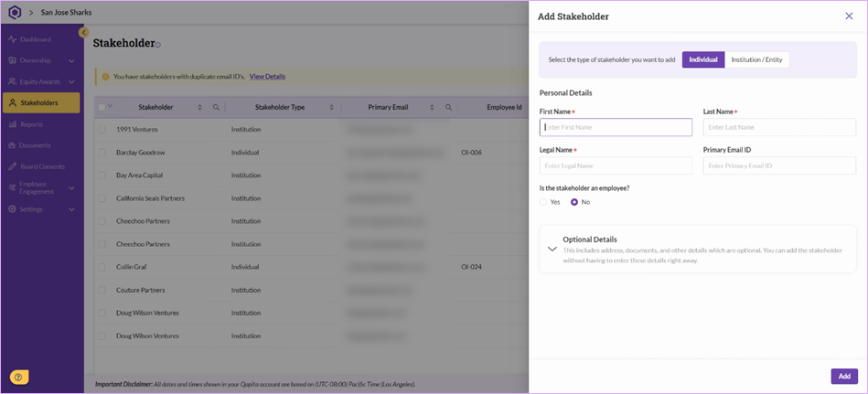
Task: Check the box for Barclay Goodrow
Action: pyautogui.click(x=102, y=152)
